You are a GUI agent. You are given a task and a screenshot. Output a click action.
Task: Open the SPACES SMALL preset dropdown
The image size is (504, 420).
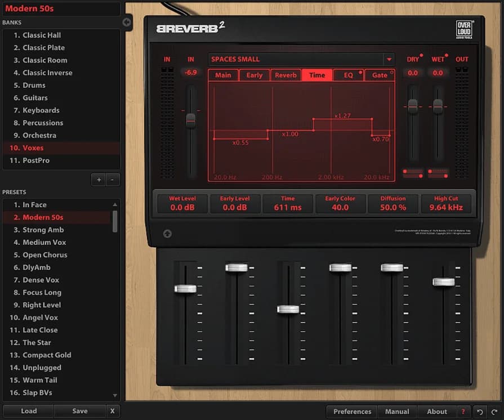[x=389, y=59]
